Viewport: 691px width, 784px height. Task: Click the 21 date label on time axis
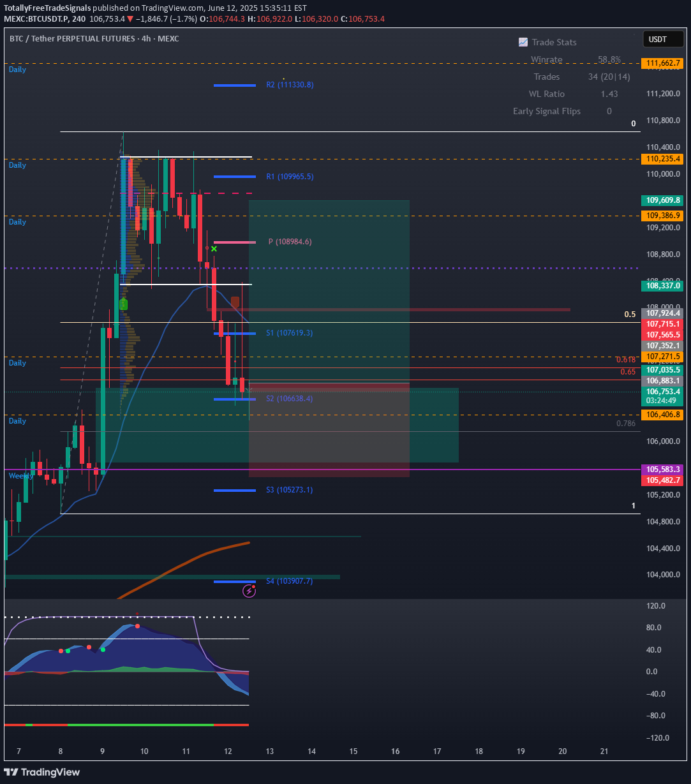tap(605, 751)
